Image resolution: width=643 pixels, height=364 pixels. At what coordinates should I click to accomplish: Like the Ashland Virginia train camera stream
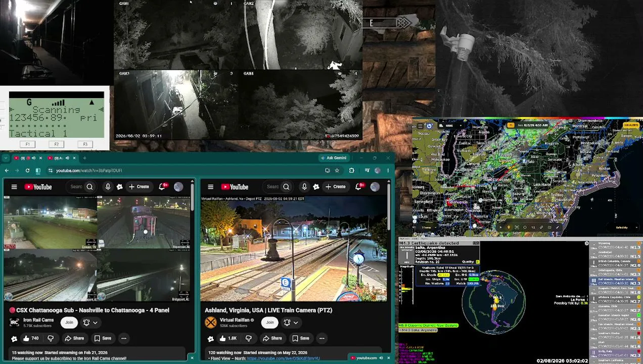(228, 338)
